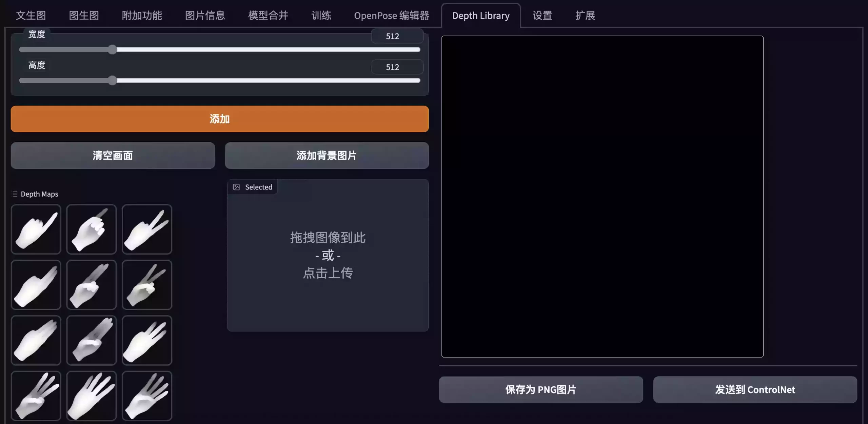Open the 扩展 extensions tab

(585, 15)
